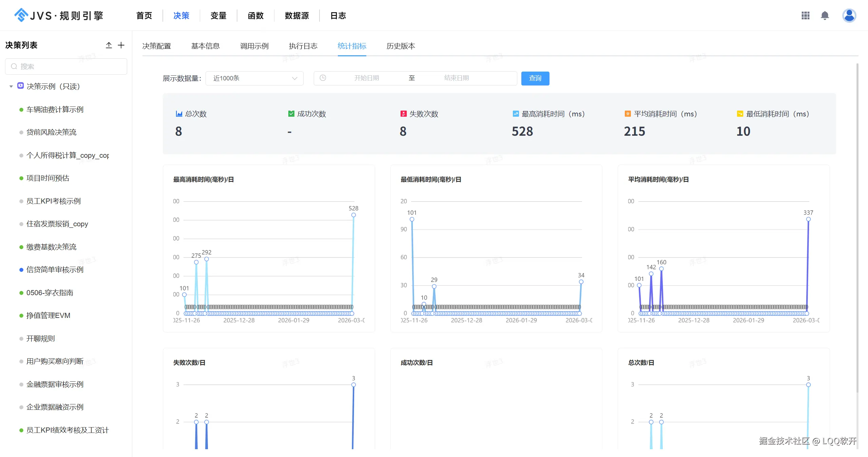Open the 近1000条 data amount dropdown

(254, 78)
